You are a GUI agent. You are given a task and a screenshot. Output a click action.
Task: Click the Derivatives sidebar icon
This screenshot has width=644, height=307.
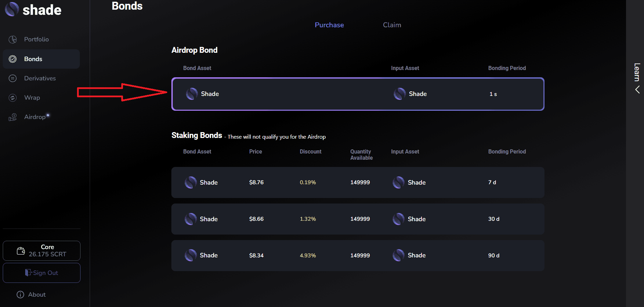click(13, 78)
